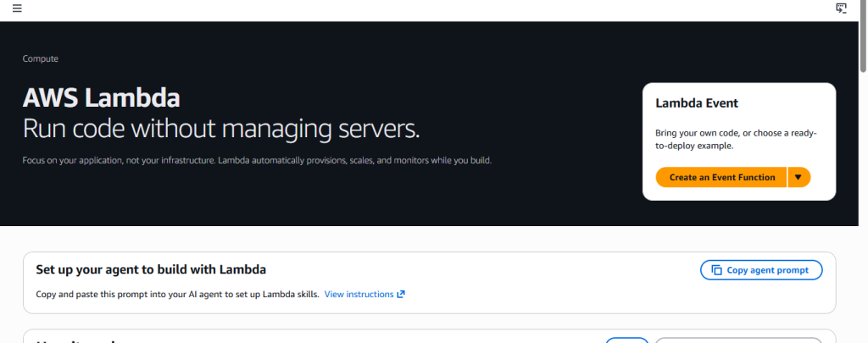Click the external link icon beside View instructions
The image size is (868, 343).
tap(401, 295)
